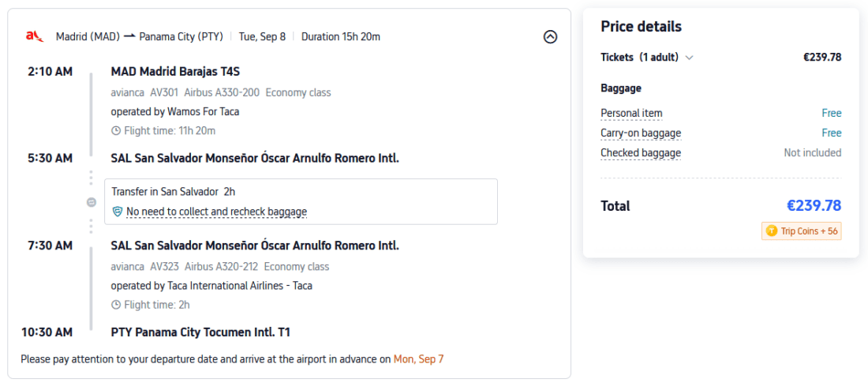Image resolution: width=868 pixels, height=390 pixels.
Task: Click the Checked baggage label
Action: pyautogui.click(x=641, y=152)
